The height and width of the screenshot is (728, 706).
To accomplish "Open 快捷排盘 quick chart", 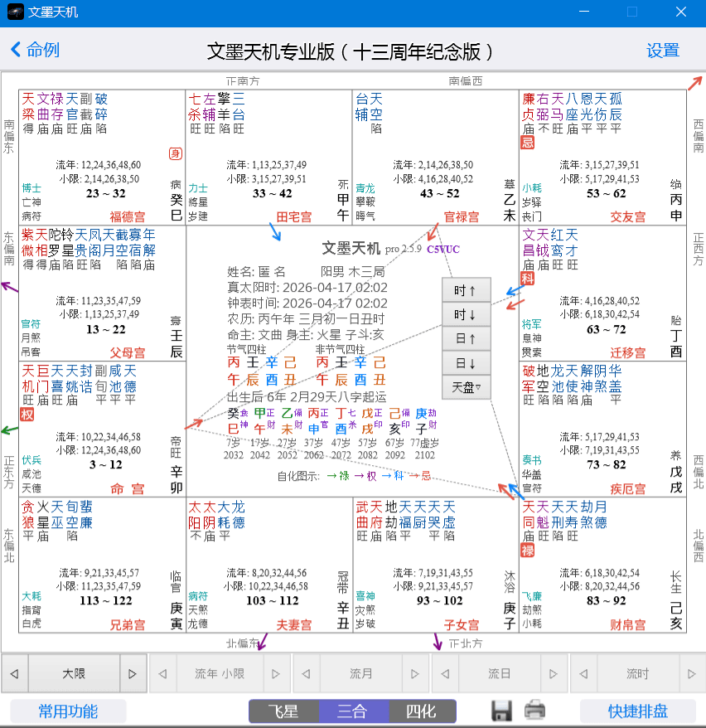I will [x=638, y=711].
